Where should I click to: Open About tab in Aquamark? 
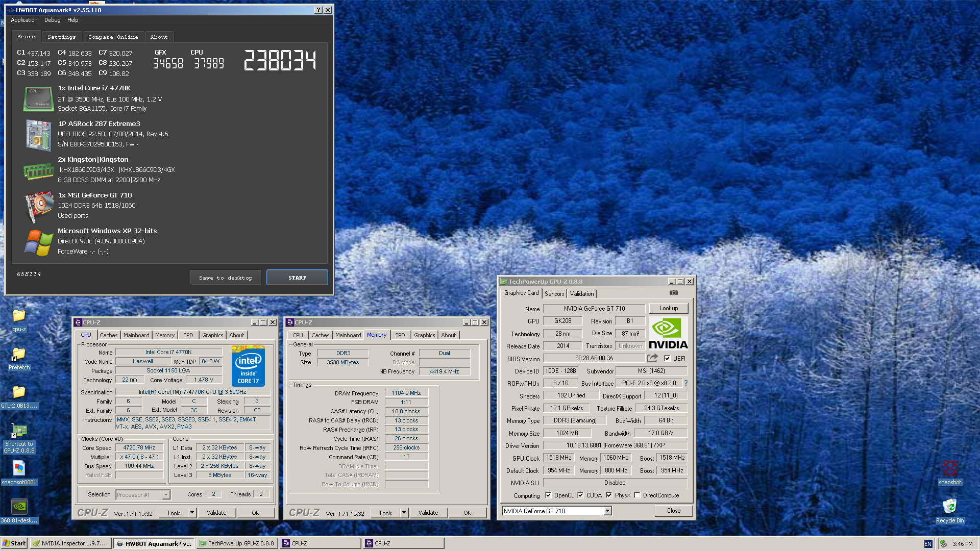coord(159,37)
